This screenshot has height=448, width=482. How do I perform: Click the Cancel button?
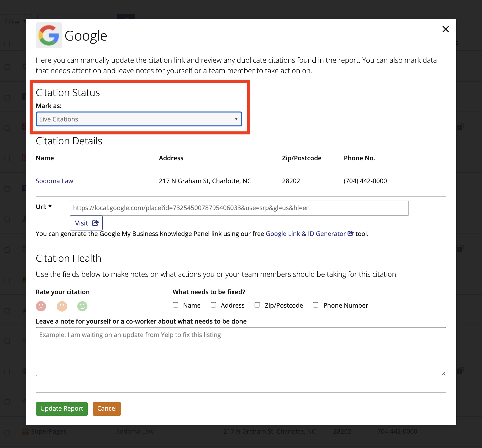pos(107,409)
